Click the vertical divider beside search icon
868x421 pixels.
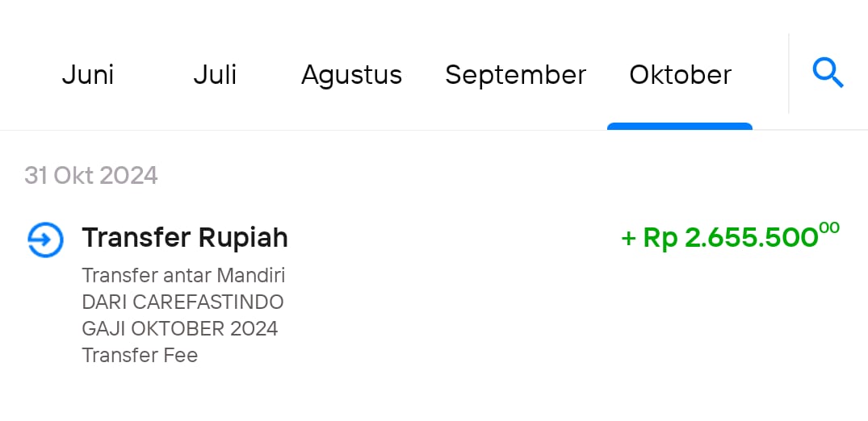tap(789, 73)
